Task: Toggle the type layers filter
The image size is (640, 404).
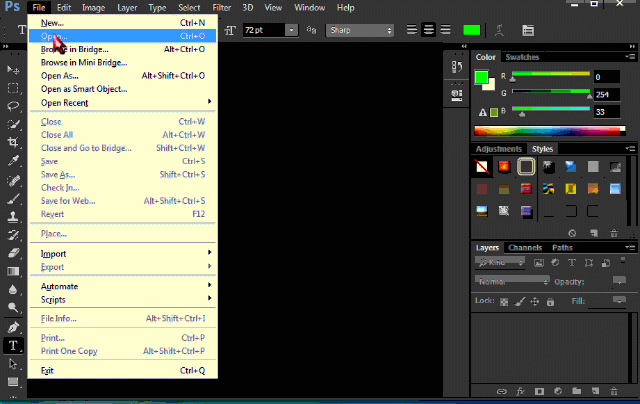Action: coord(572,263)
